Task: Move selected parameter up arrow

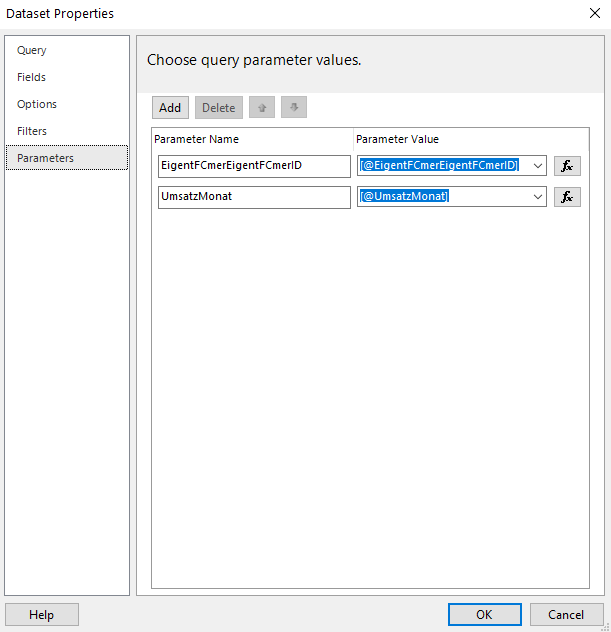Action: tap(262, 107)
